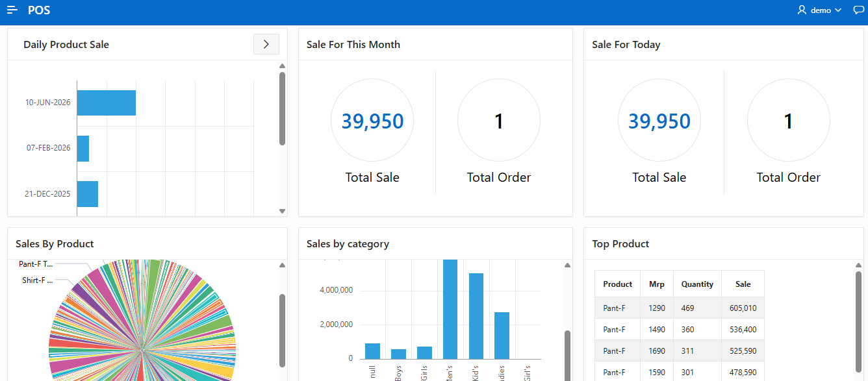
Task: Click today's Total Order 1 value
Action: click(x=789, y=121)
